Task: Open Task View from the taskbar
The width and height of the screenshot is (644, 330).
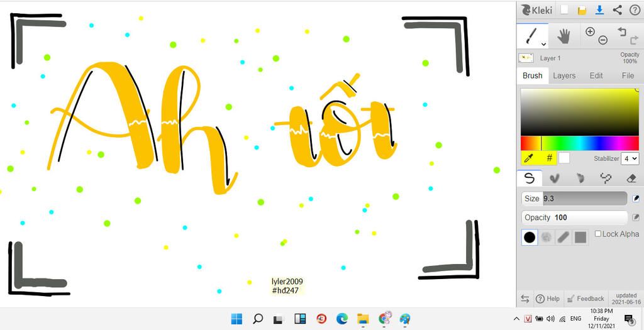Action: [279, 319]
